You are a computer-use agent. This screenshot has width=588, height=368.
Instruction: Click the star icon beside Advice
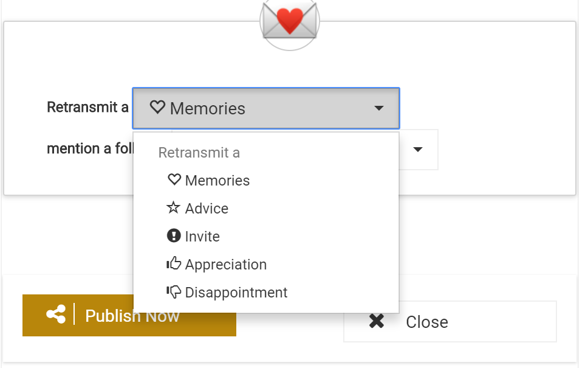[173, 207]
